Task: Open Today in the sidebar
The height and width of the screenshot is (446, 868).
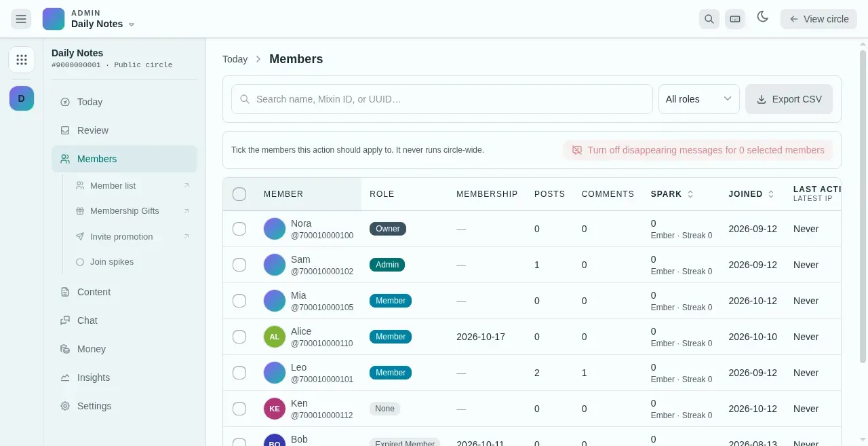Action: pos(125,102)
